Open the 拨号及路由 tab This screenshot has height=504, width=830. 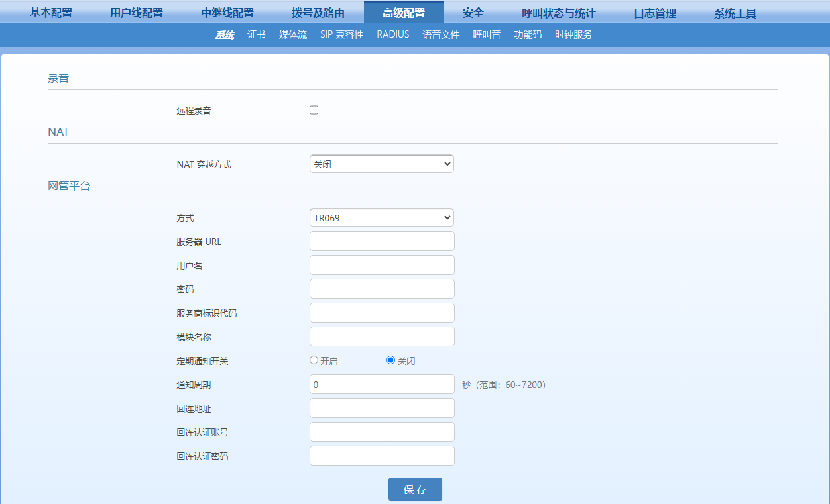(318, 13)
